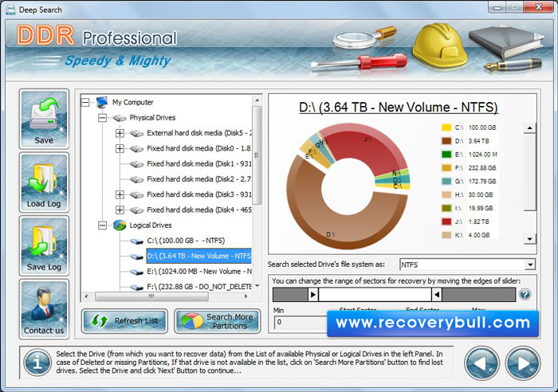
Task: Click the Logical Drives globe icon
Action: coord(120,225)
